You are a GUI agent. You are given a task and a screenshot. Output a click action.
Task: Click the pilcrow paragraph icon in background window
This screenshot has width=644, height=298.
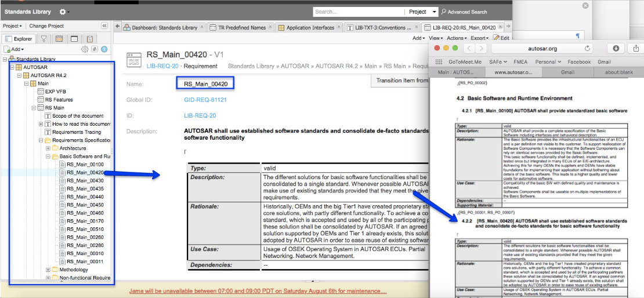tap(577, 36)
